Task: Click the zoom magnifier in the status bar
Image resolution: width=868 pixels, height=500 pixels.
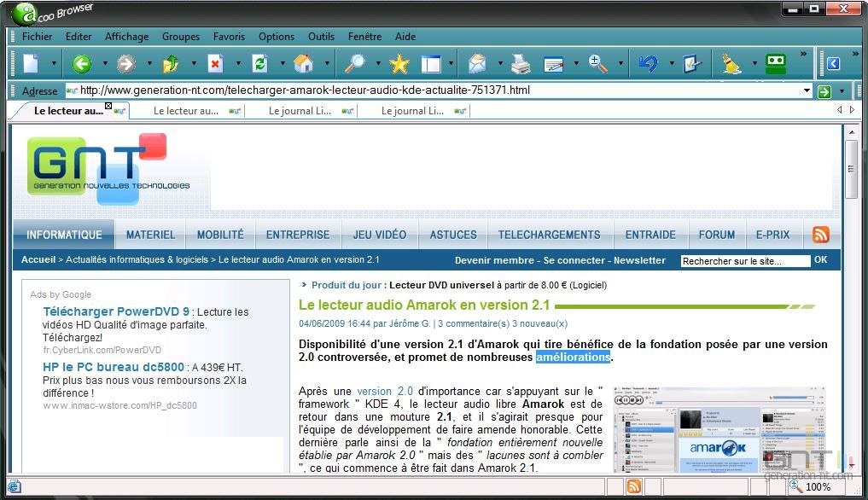Action: pos(795,486)
